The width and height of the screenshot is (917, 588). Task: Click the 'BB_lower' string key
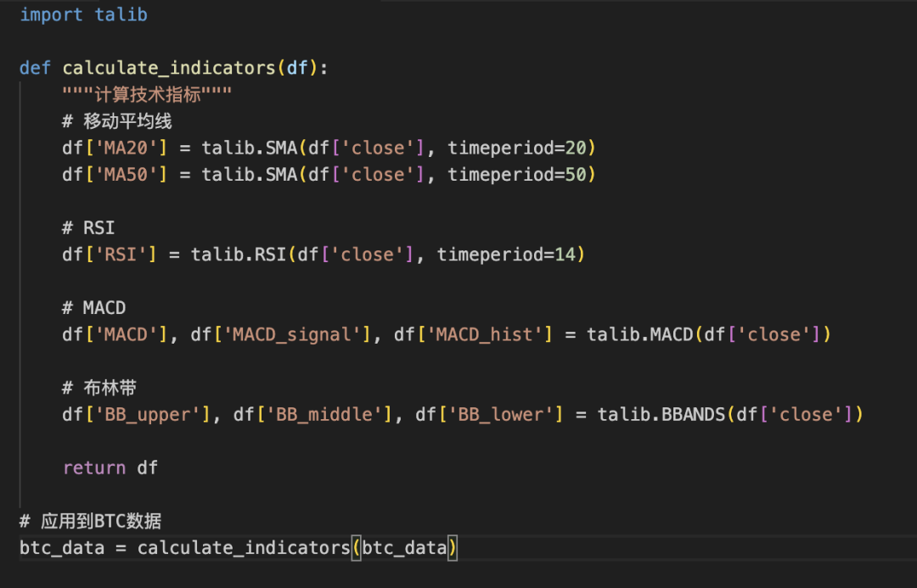coord(501,415)
